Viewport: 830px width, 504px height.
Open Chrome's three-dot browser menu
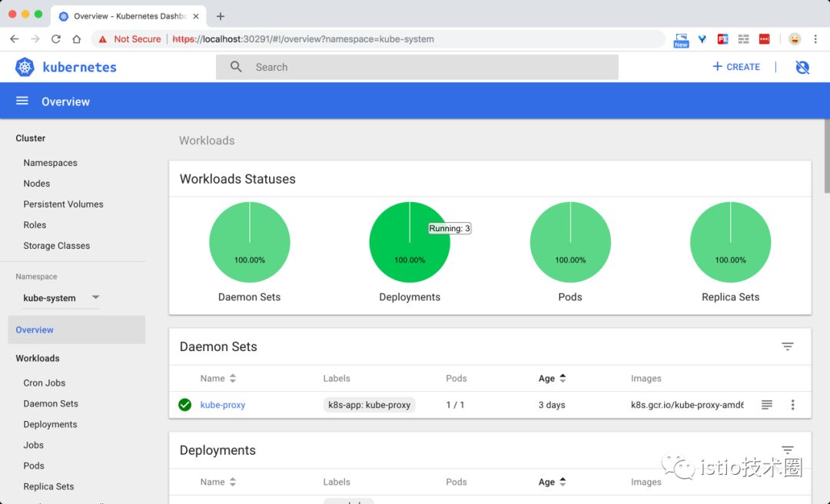pyautogui.click(x=815, y=38)
